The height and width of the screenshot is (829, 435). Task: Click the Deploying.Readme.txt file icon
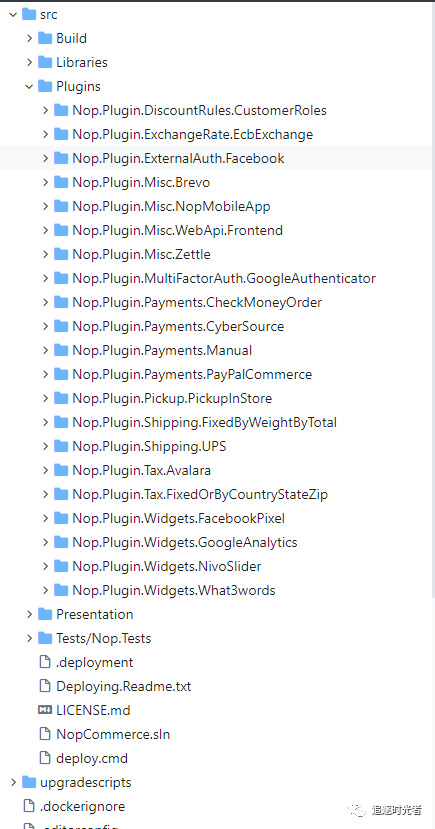45,686
